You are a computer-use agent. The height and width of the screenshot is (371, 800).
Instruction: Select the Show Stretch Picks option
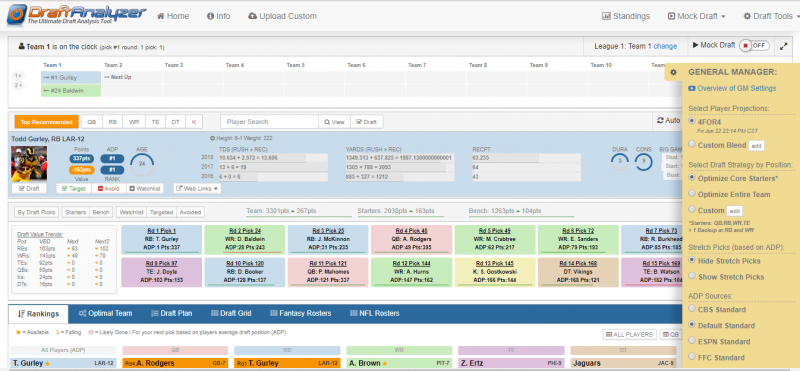pyautogui.click(x=692, y=276)
